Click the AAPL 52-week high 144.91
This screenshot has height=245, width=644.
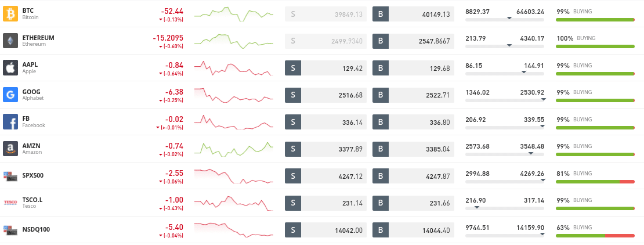534,66
